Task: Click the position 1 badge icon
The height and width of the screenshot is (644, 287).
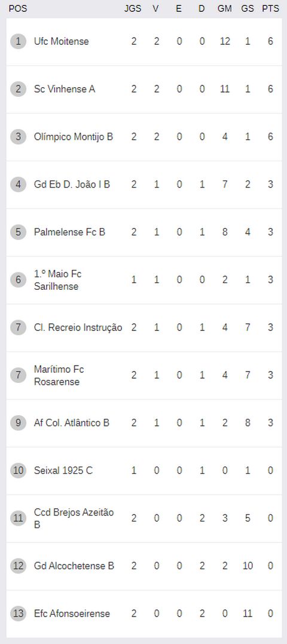Action: [x=18, y=41]
